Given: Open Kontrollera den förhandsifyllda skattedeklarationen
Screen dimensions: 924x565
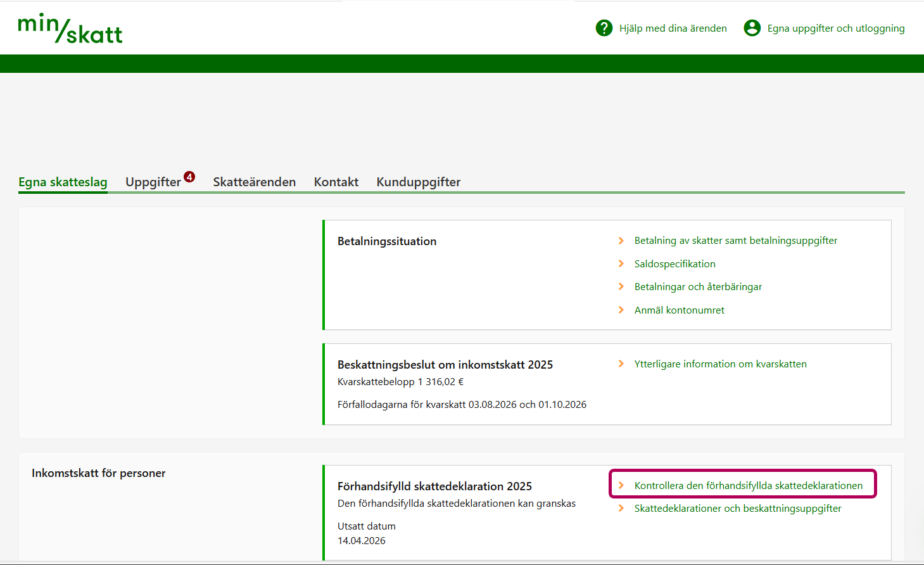Looking at the screenshot, I should pos(748,485).
